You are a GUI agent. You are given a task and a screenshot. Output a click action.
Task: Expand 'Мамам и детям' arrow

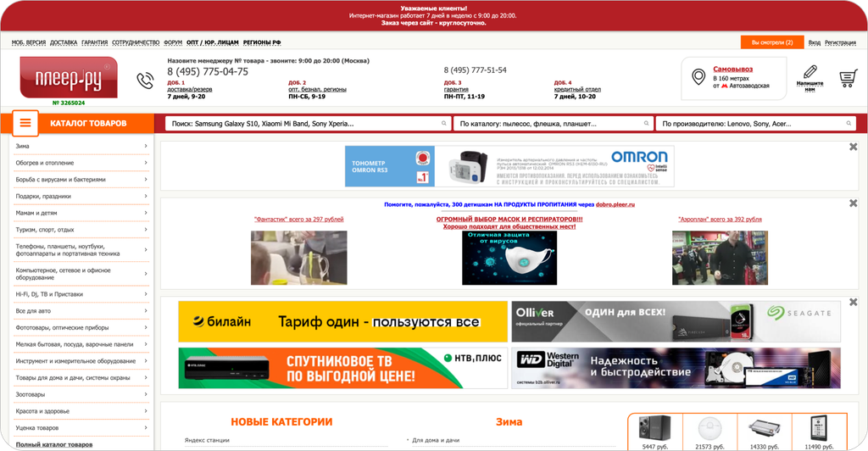146,213
